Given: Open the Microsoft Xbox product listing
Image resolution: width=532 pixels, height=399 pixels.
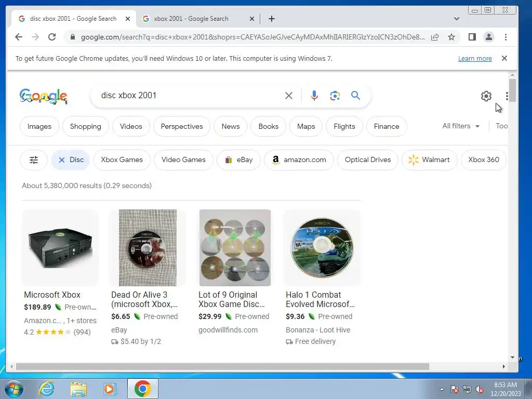Looking at the screenshot, I should (x=52, y=295).
